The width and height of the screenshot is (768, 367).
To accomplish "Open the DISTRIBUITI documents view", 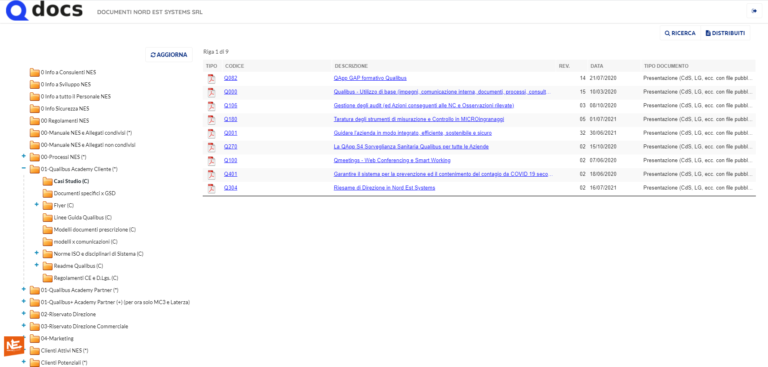I will [x=725, y=33].
